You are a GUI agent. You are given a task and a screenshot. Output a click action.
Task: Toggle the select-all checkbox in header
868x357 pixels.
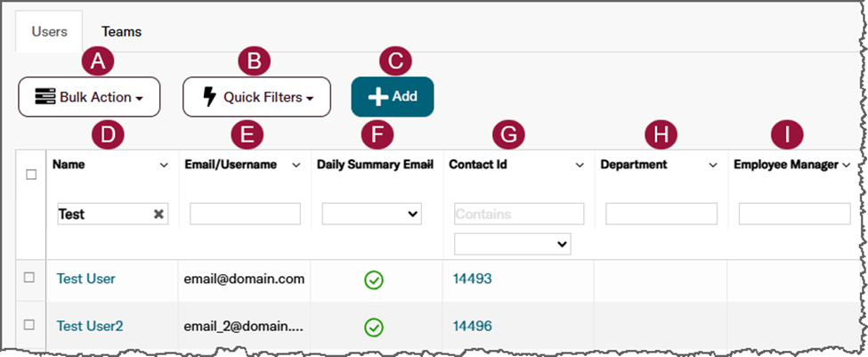click(x=31, y=174)
